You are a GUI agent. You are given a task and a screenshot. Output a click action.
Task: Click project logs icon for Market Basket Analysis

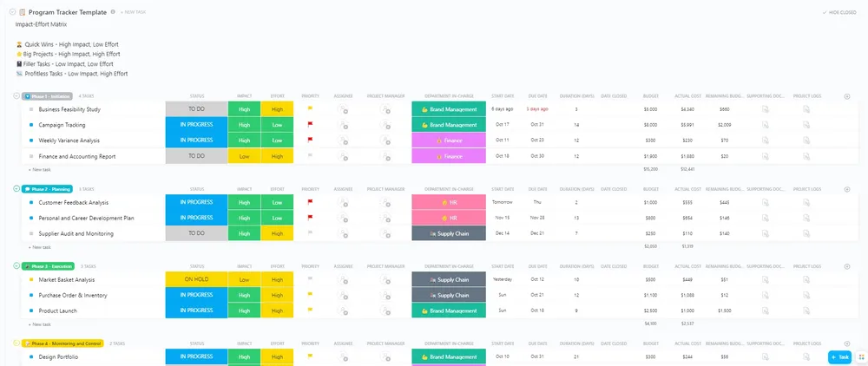[806, 280]
